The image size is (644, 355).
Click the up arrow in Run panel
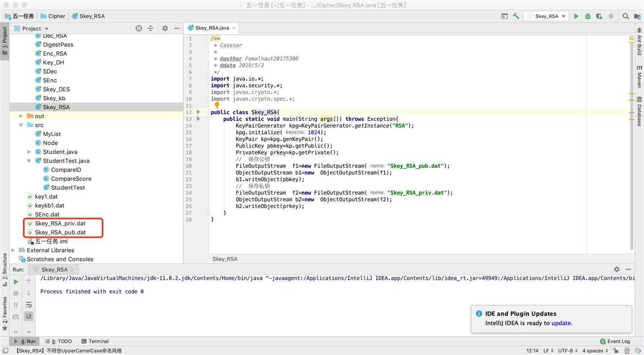(29, 282)
